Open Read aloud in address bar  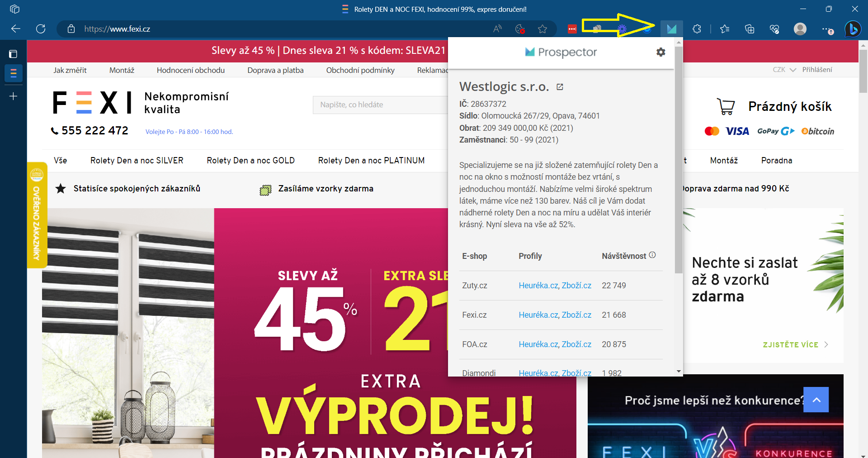pyautogui.click(x=497, y=29)
